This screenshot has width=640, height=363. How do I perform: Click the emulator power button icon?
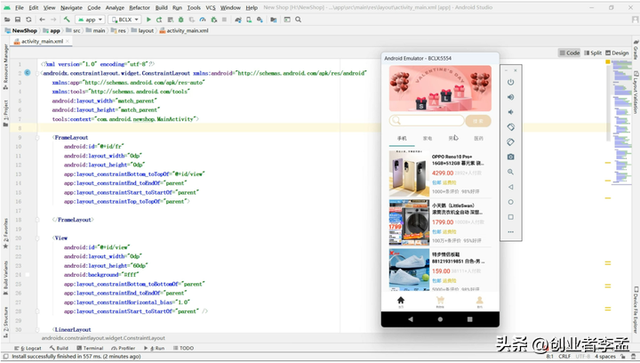511,82
